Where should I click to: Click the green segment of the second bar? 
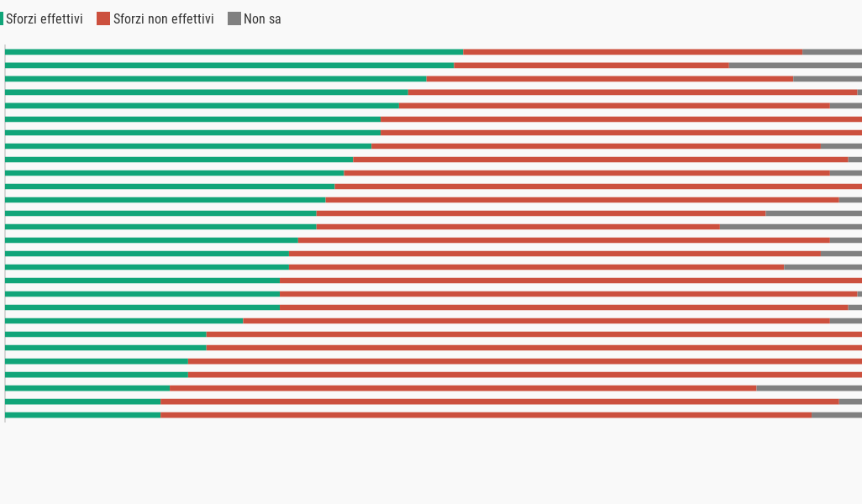coord(229,66)
